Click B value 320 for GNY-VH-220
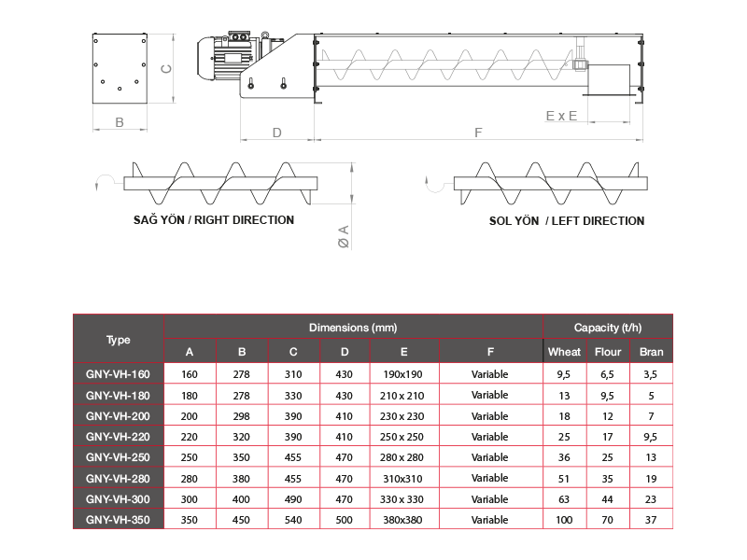Viewport: 747px width, 560px height. (241, 436)
